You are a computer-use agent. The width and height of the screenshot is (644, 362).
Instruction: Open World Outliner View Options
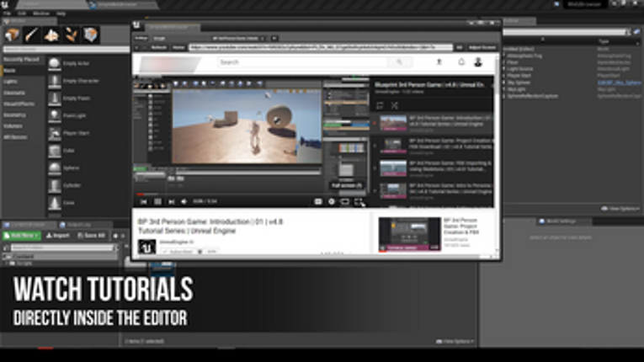[620, 209]
